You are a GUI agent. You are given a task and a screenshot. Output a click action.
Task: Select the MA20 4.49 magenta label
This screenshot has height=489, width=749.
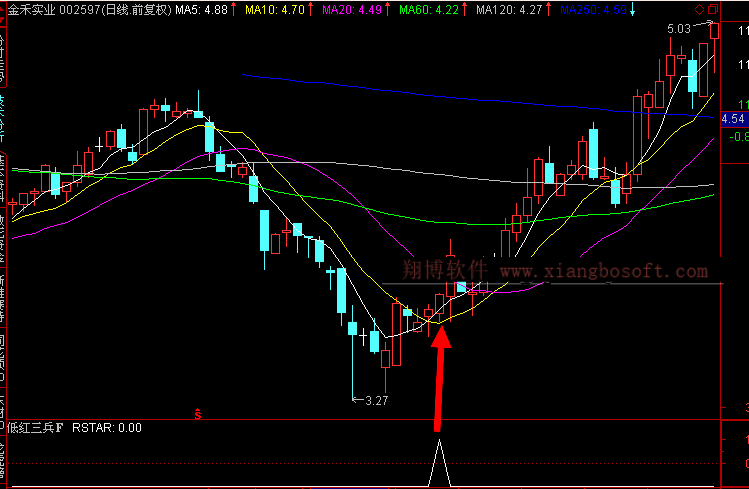coord(352,10)
